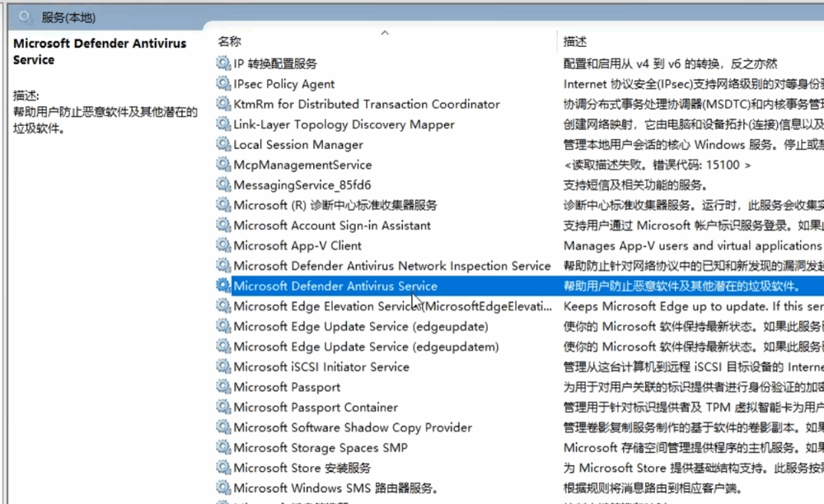Image resolution: width=824 pixels, height=504 pixels.
Task: Click gear icon next to McpManagementService
Action: click(223, 165)
